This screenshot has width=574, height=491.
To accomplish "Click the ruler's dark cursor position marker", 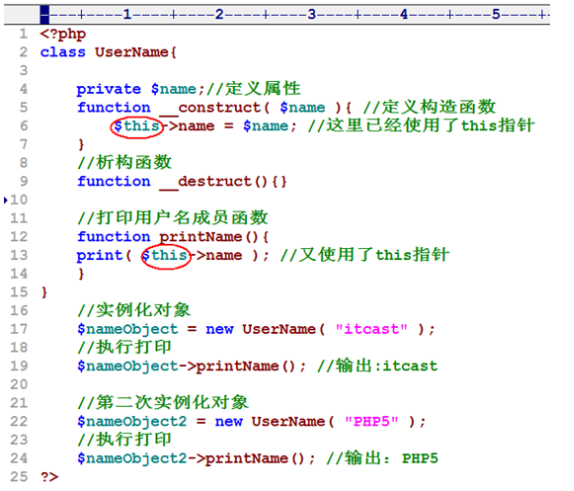I will pyautogui.click(x=45, y=15).
